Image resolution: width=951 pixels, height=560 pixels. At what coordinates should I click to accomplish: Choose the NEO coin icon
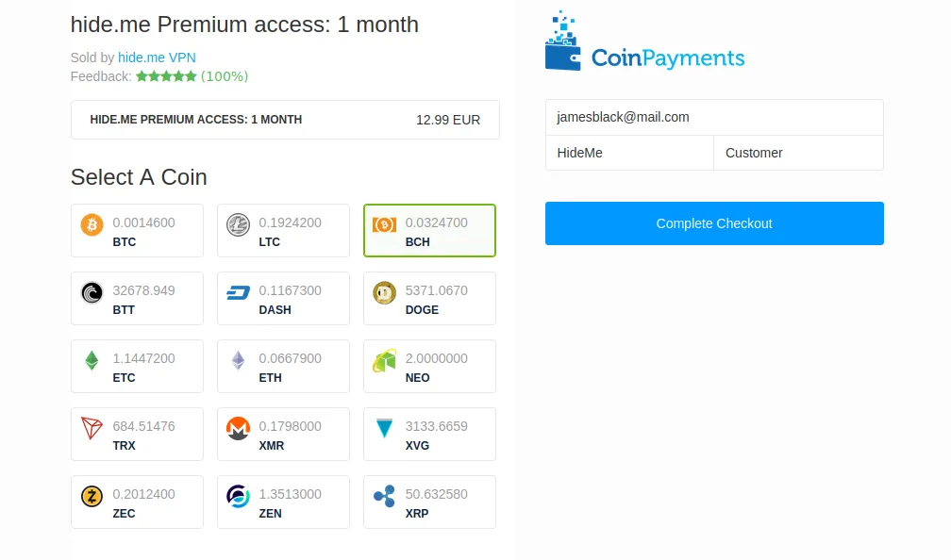click(x=385, y=360)
